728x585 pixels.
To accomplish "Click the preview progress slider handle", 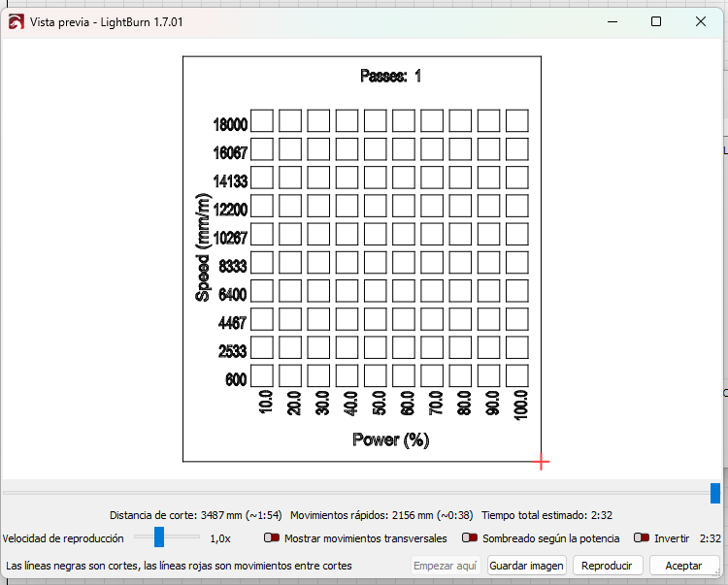I will click(715, 493).
